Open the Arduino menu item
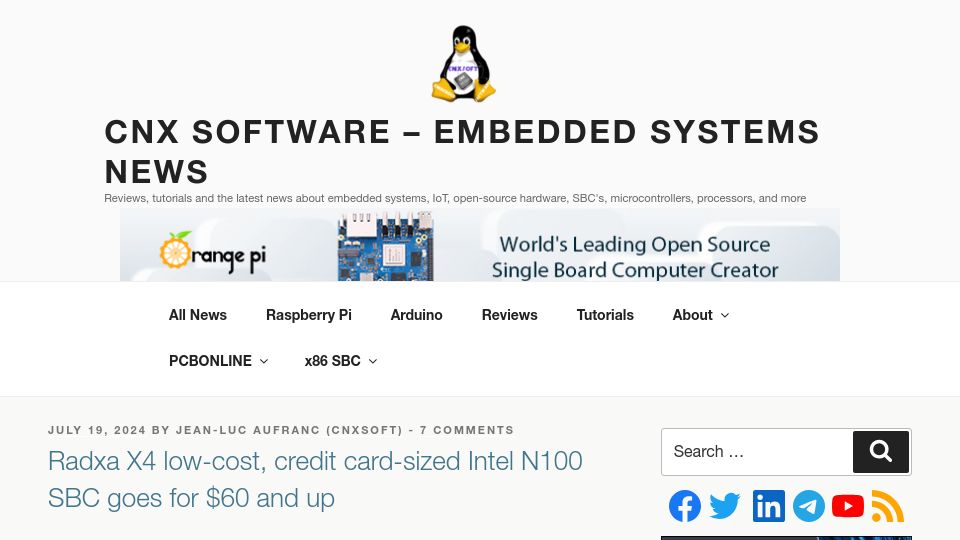 [x=416, y=315]
